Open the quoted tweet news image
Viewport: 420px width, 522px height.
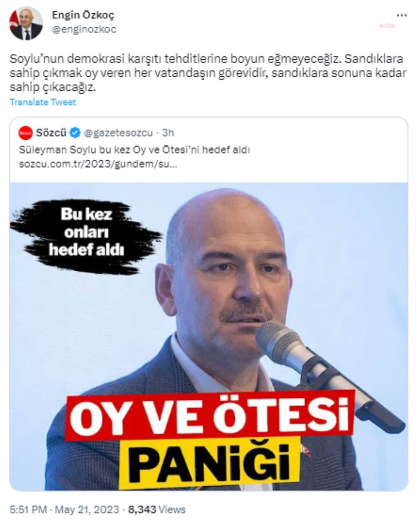[209, 336]
